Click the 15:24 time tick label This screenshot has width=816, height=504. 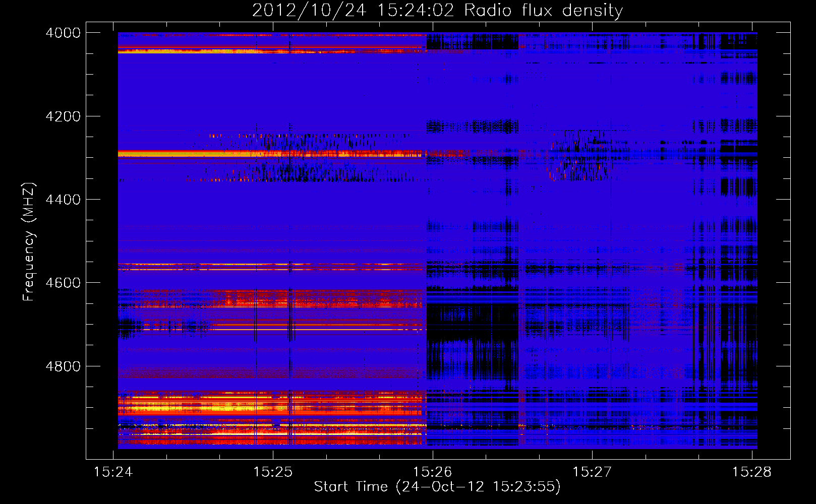113,472
